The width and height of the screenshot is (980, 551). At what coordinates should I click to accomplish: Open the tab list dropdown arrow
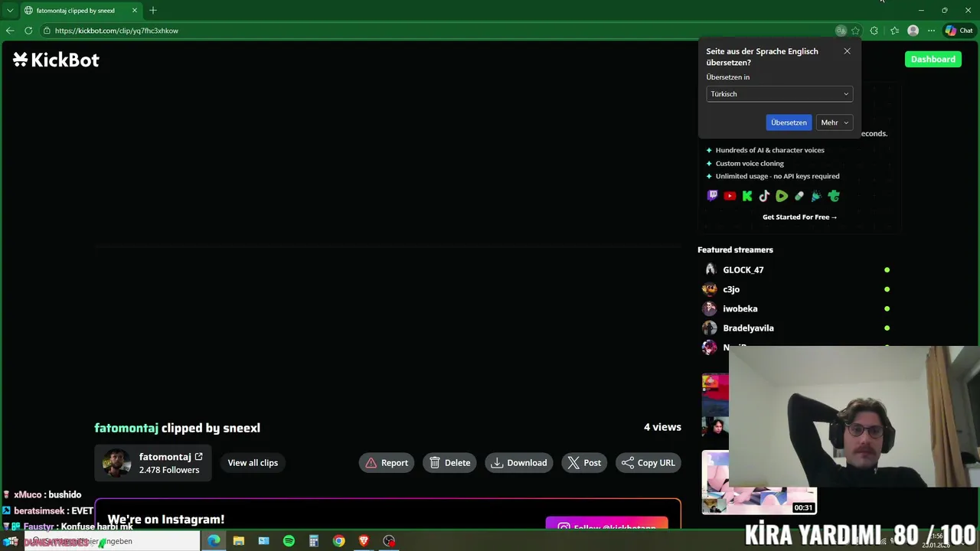point(10,11)
